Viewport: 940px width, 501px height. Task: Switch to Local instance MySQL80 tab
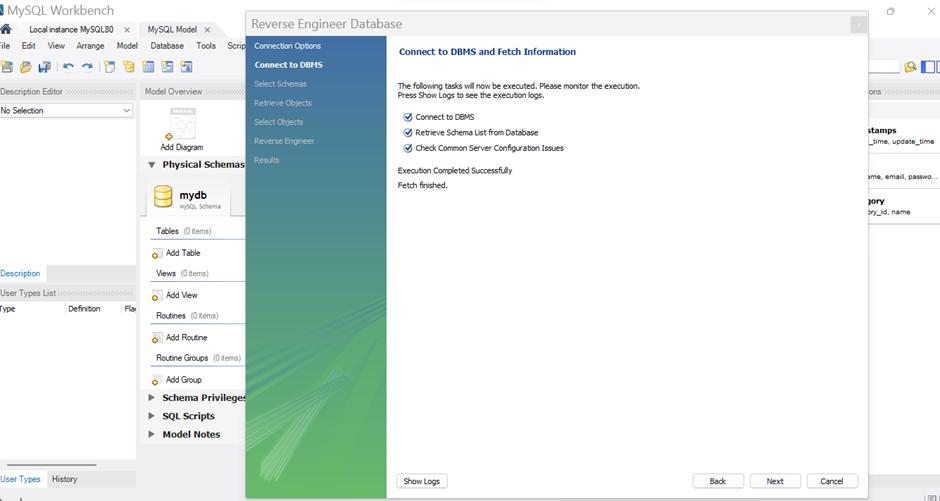click(x=71, y=29)
